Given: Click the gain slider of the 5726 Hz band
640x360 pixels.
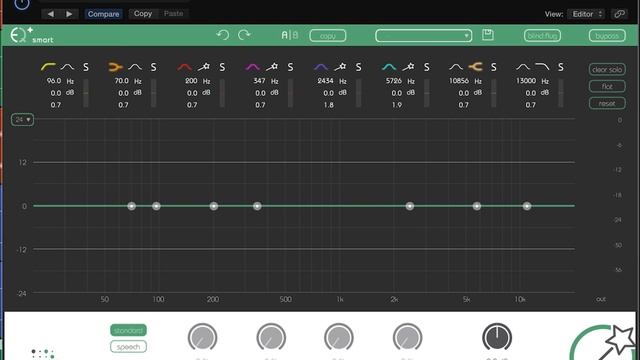Looking at the screenshot, I should (427, 93).
